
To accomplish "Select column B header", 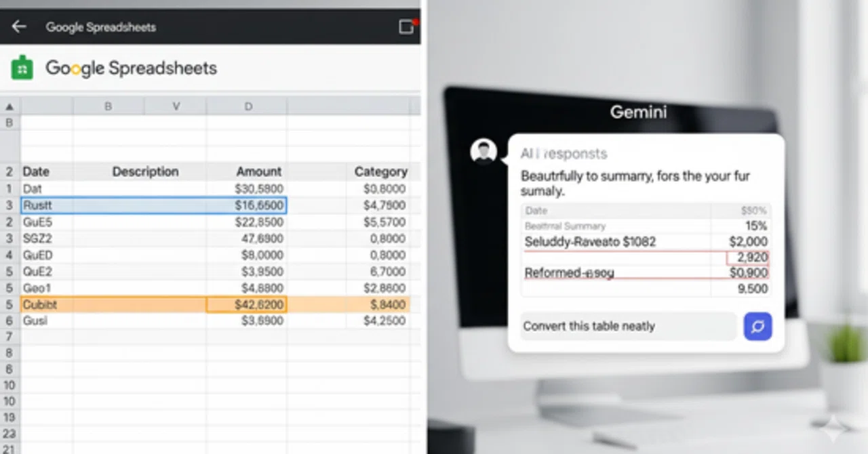I will [x=108, y=106].
